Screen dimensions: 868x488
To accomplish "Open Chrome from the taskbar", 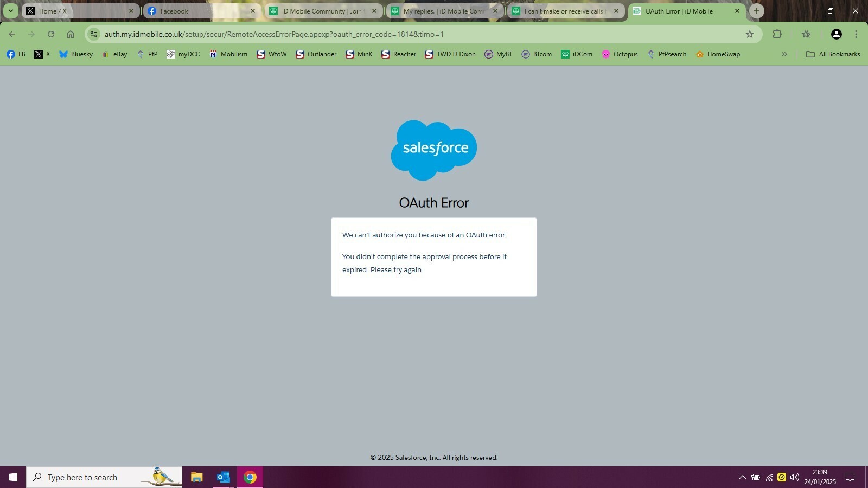I will 250,477.
